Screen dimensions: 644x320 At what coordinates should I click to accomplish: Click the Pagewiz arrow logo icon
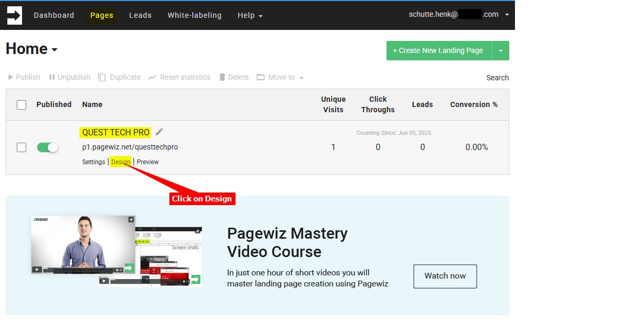(14, 15)
